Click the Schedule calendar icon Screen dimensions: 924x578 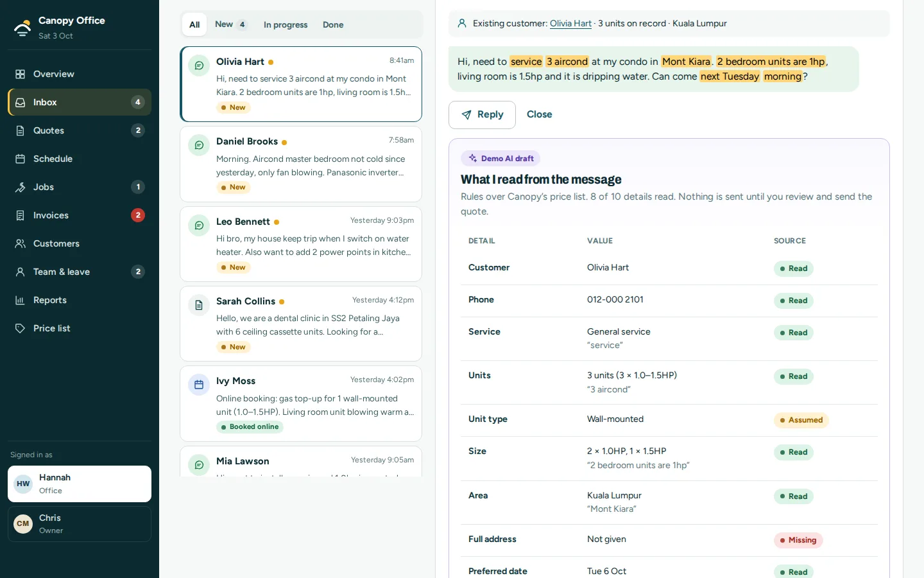point(21,159)
